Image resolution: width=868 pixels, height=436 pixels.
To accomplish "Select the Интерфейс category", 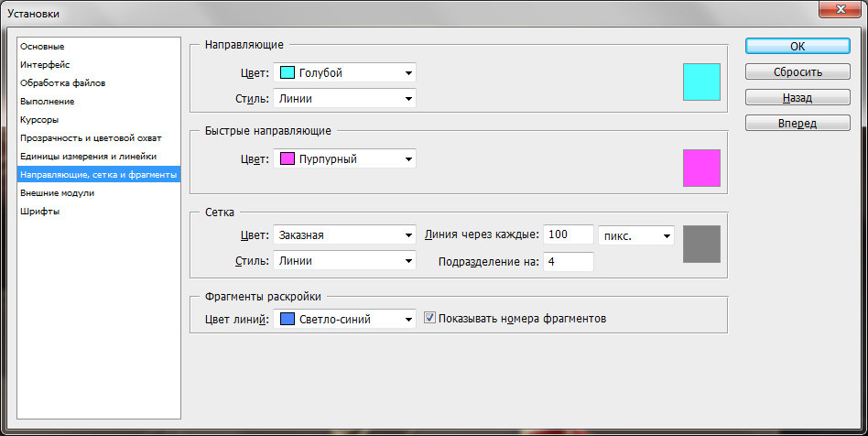I will (x=99, y=65).
